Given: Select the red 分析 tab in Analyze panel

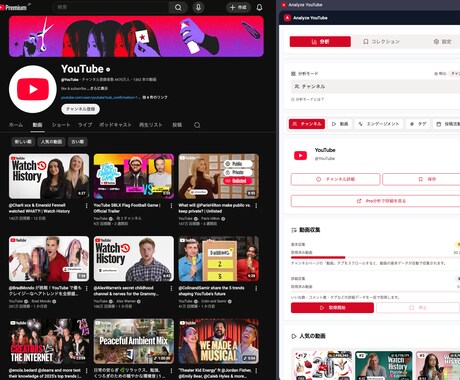Looking at the screenshot, I should tap(320, 42).
